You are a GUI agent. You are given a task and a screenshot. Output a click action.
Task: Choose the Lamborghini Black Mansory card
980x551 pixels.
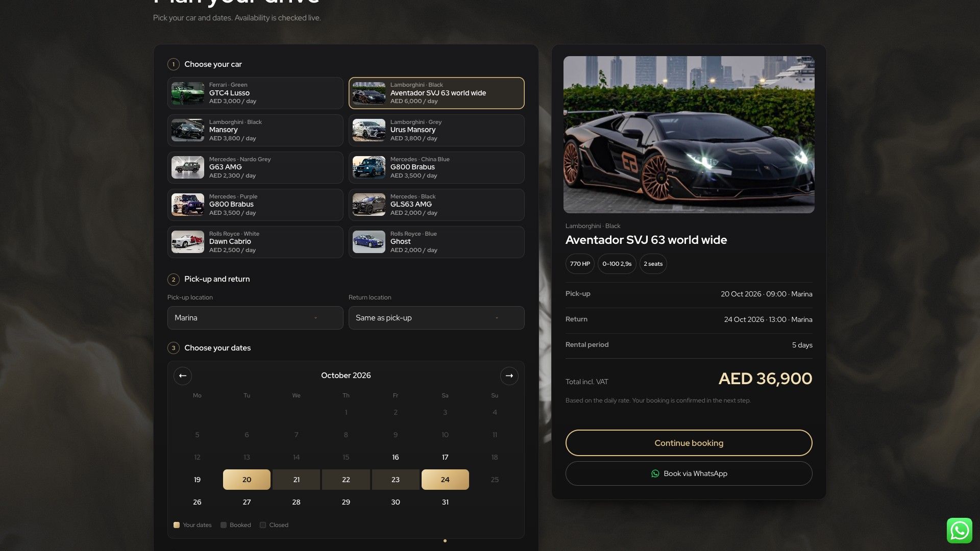tap(255, 130)
